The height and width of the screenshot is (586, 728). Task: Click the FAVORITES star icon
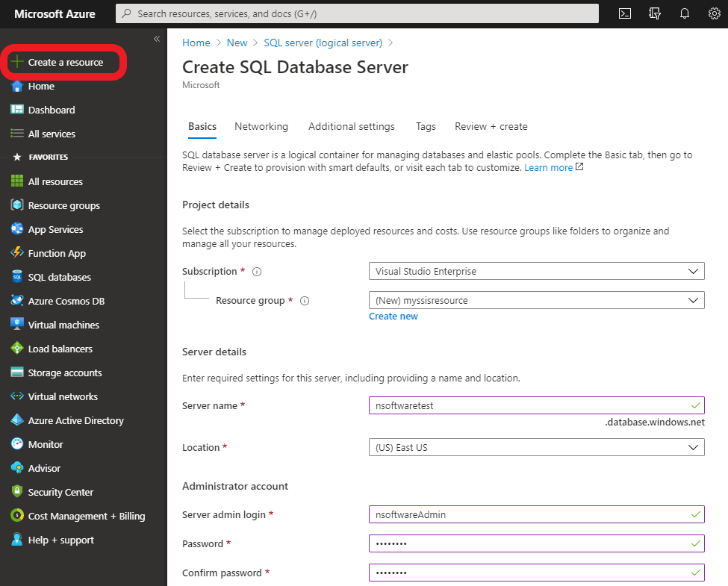click(17, 157)
